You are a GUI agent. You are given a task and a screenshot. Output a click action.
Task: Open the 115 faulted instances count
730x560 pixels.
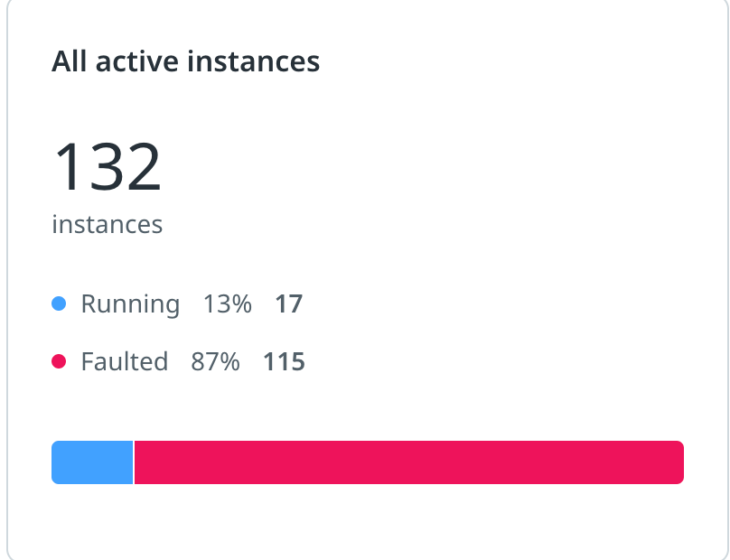tap(284, 361)
